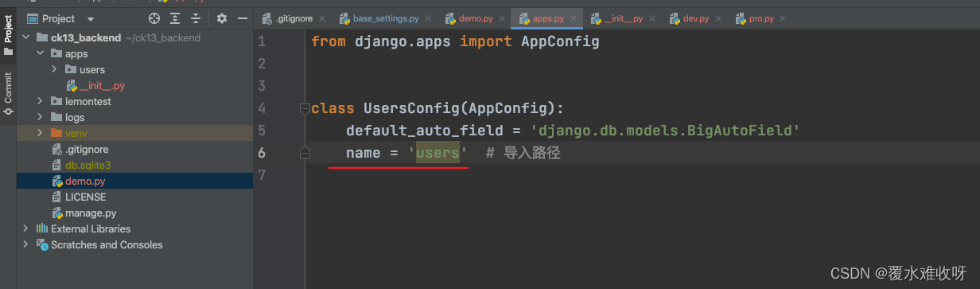The width and height of the screenshot is (980, 289).
Task: Switch to the base_settings.py tab
Action: tap(385, 18)
